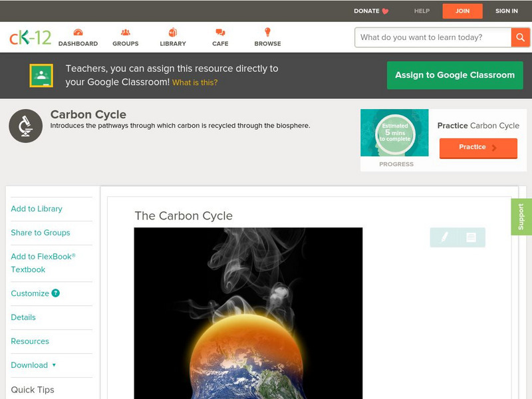The height and width of the screenshot is (399, 532).
Task: Open the HELP menu item
Action: pos(422,11)
